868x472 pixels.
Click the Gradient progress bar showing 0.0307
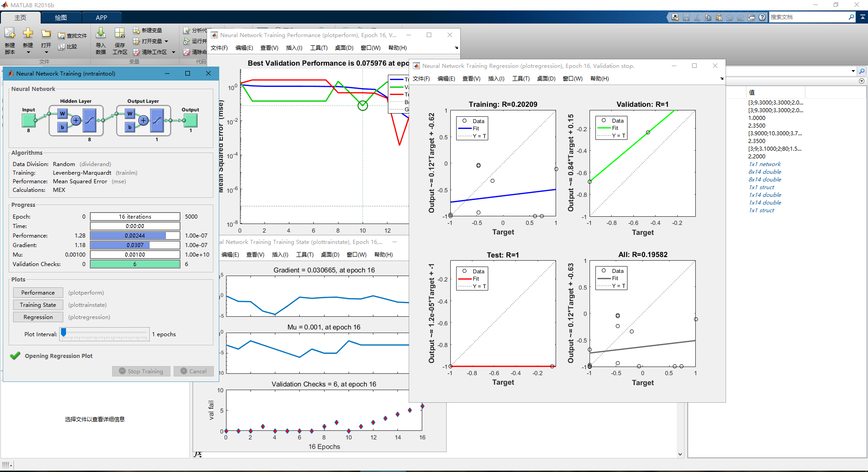pos(135,245)
